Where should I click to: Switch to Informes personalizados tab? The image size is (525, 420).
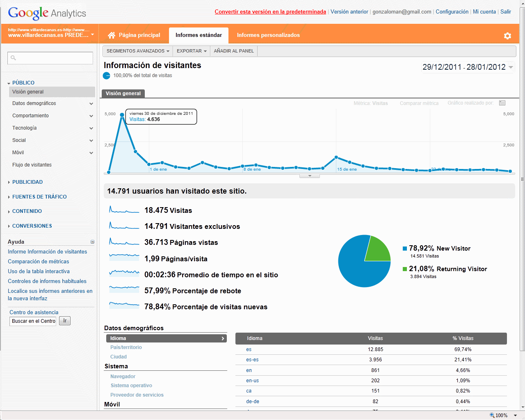tap(268, 35)
